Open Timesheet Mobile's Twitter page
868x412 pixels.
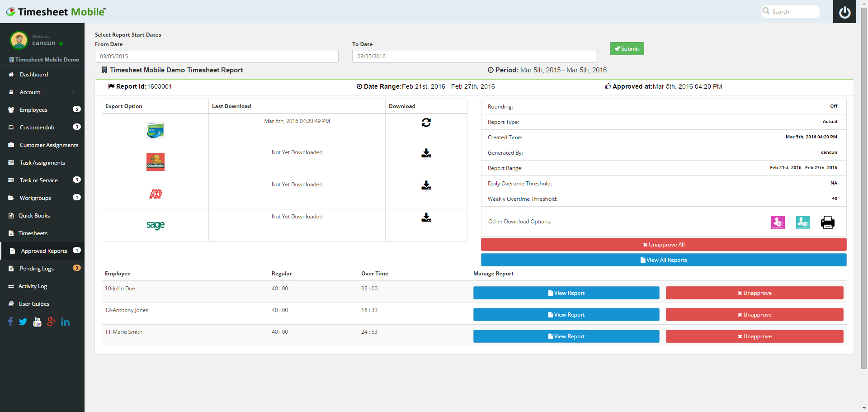tap(23, 322)
